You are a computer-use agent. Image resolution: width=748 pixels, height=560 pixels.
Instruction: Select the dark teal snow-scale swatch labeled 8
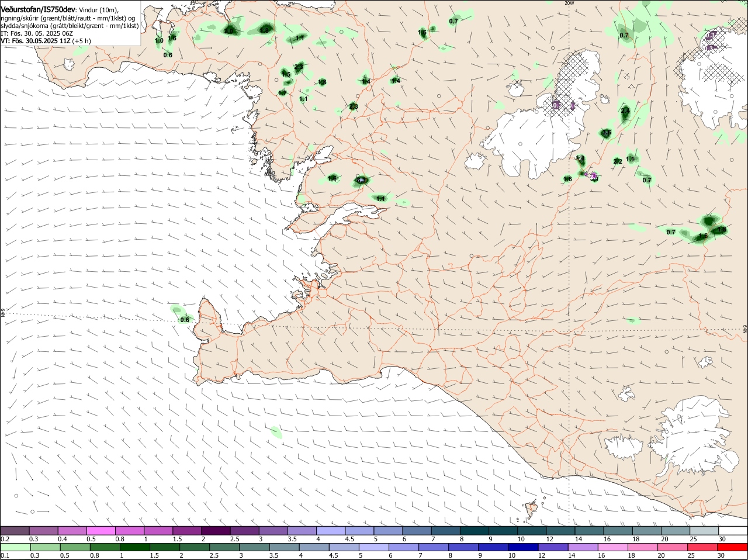click(x=473, y=530)
